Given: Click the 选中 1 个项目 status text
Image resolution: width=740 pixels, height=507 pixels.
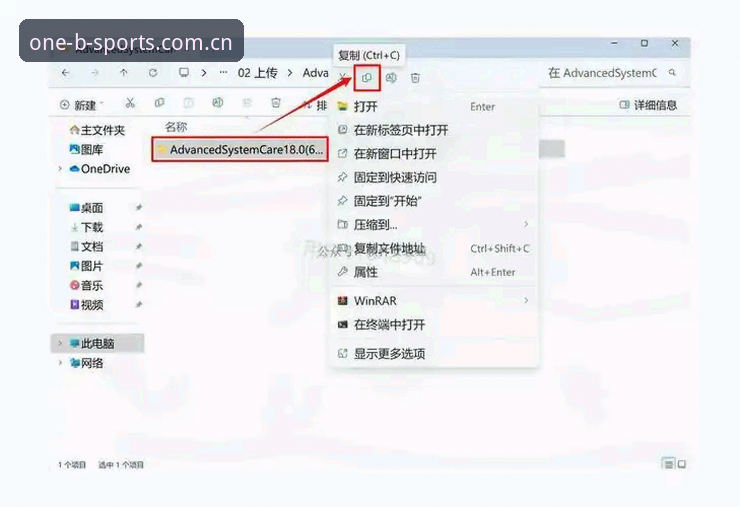Looking at the screenshot, I should tap(121, 465).
